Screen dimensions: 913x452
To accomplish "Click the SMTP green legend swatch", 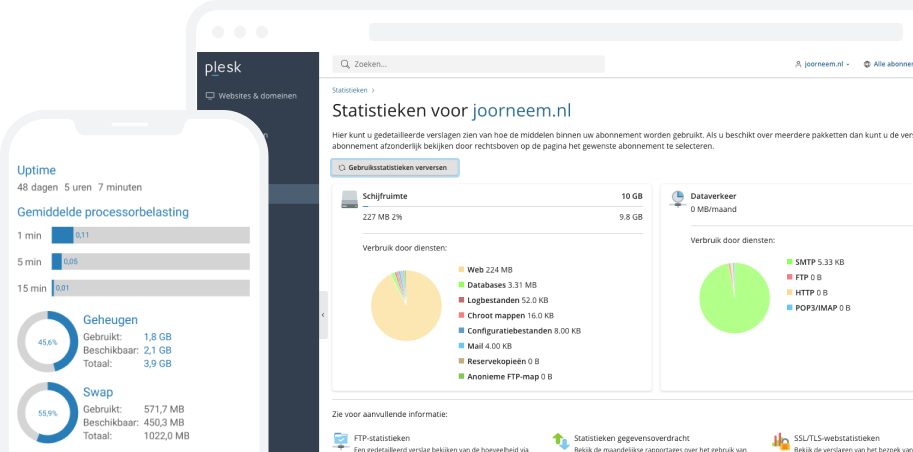I will tap(789, 262).
